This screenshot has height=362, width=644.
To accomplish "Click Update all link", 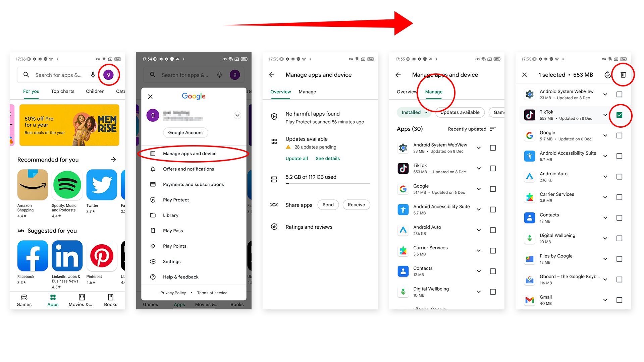I will (x=297, y=159).
